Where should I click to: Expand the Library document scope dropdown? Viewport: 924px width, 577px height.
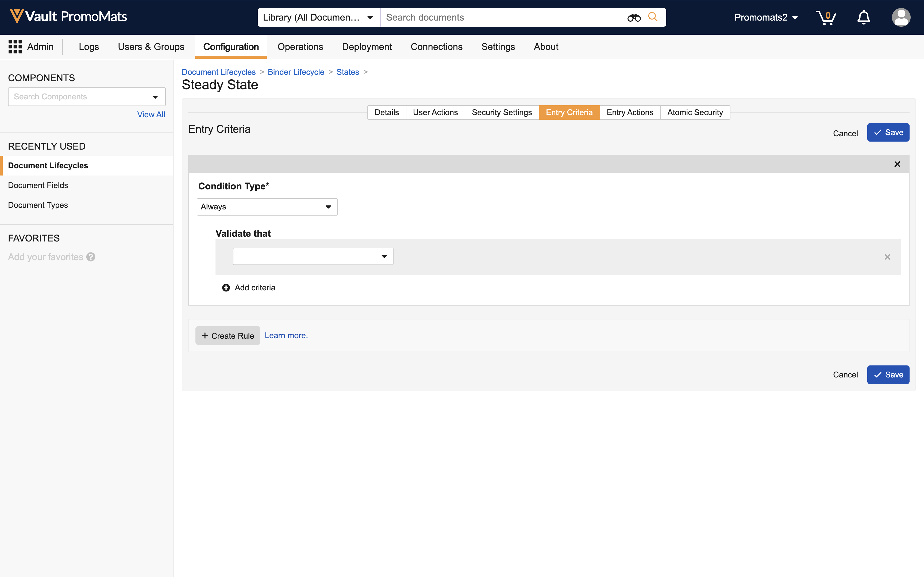coord(318,18)
